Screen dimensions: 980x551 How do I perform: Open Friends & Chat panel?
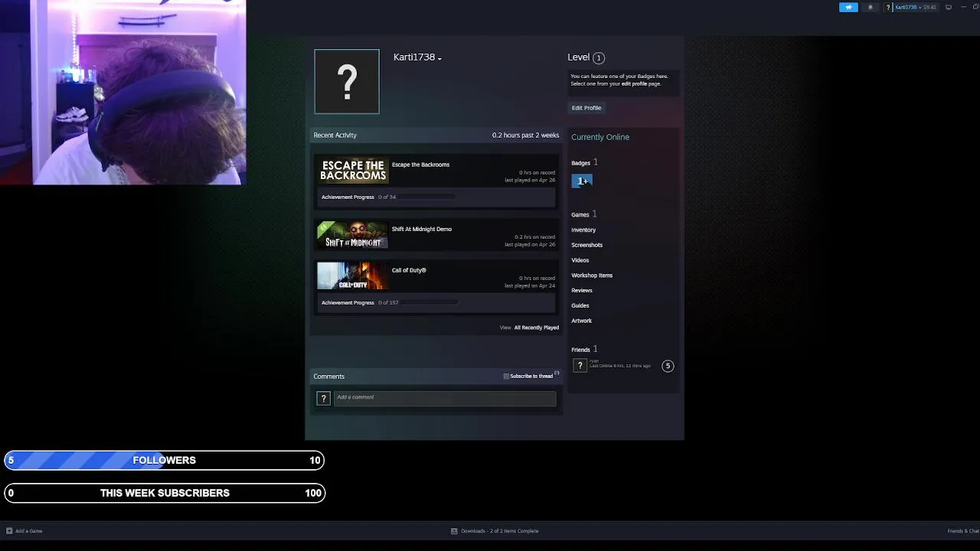(963, 531)
